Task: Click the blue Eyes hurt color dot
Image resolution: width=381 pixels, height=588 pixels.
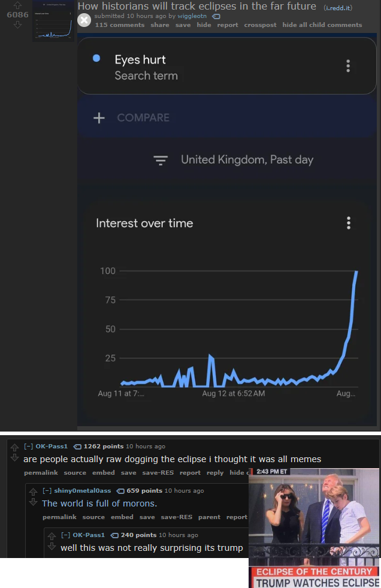Action: pos(96,58)
